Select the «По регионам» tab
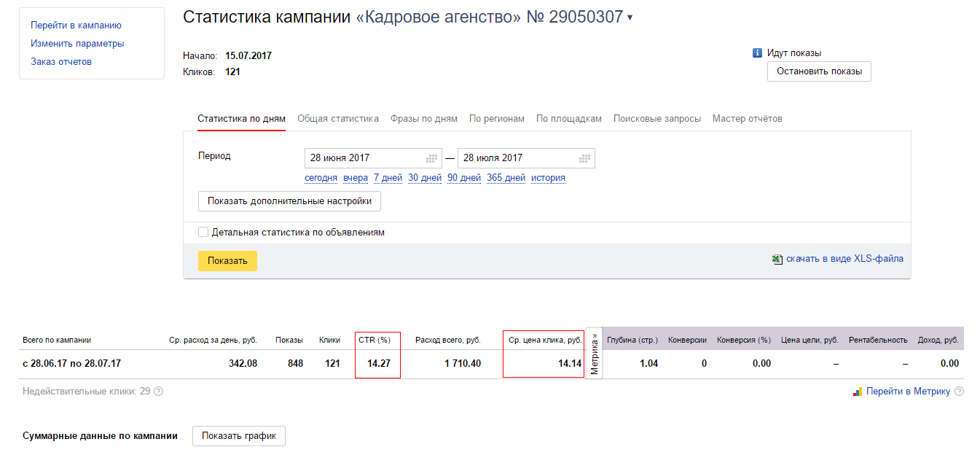Viewport: 980px width, 455px height. click(496, 118)
